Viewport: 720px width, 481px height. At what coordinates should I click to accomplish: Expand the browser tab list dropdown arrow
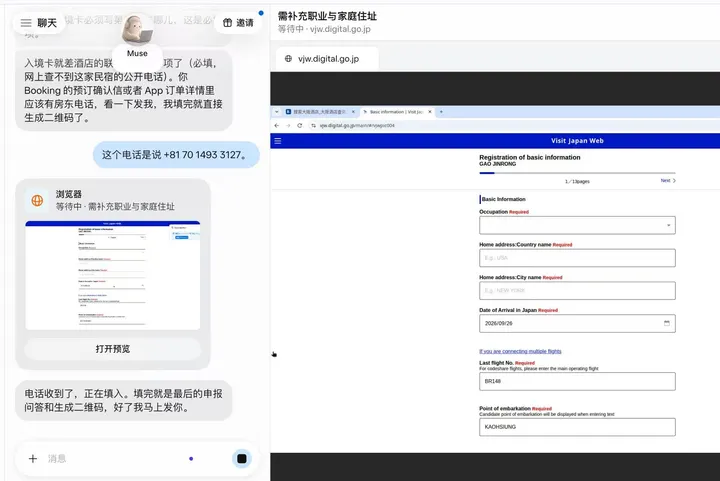(x=276, y=112)
